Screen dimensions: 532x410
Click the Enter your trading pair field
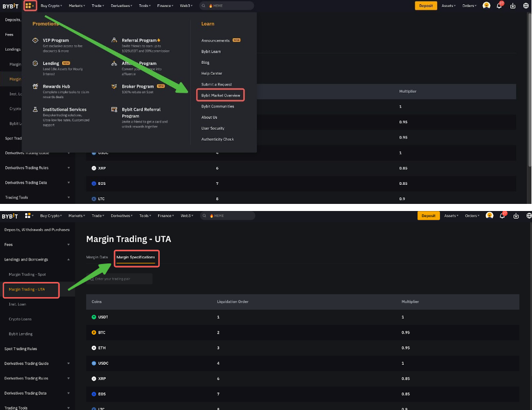tap(120, 279)
